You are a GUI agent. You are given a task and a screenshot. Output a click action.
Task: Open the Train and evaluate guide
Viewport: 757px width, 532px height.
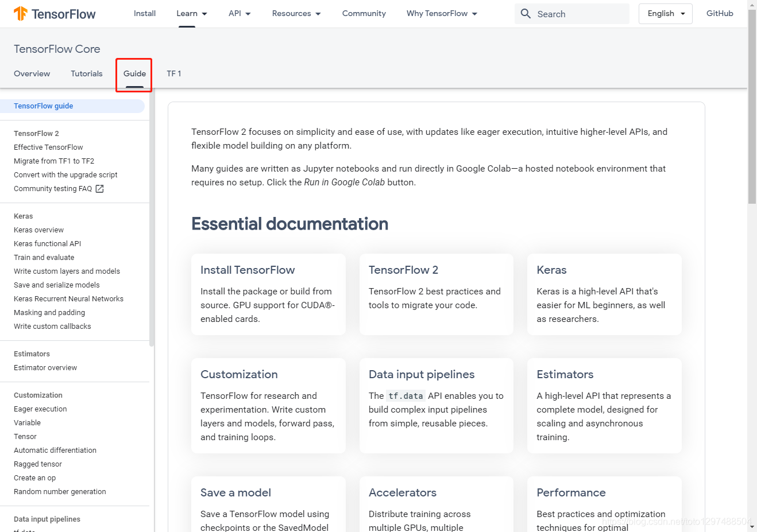point(44,258)
